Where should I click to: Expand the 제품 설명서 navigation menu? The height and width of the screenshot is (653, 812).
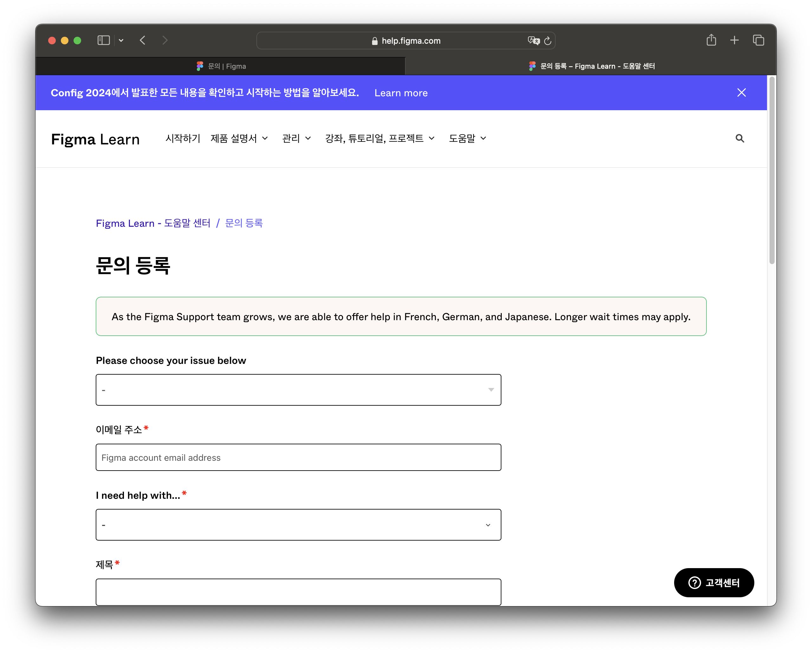(x=239, y=138)
